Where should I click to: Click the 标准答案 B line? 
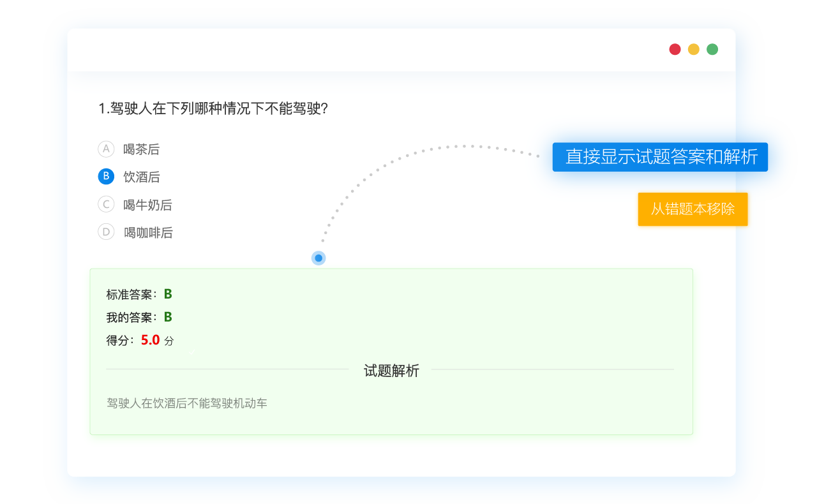coord(139,294)
